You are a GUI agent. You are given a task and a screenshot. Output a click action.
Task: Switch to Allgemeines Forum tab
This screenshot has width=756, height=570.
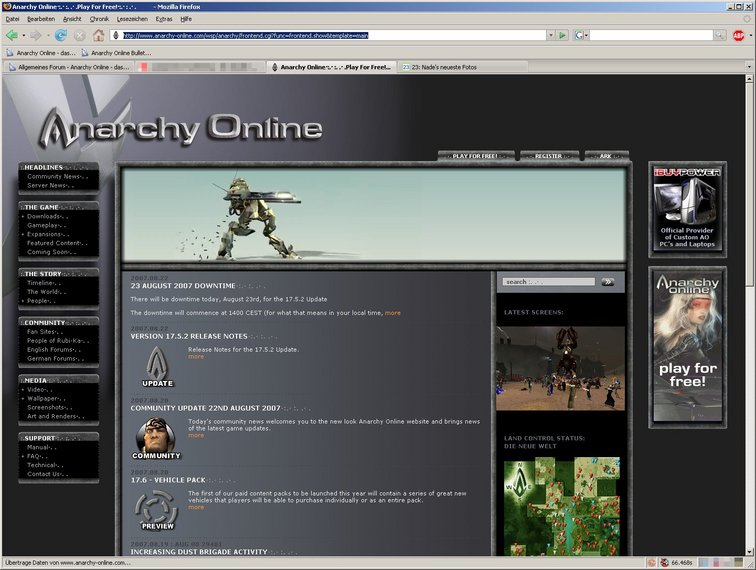[68, 67]
